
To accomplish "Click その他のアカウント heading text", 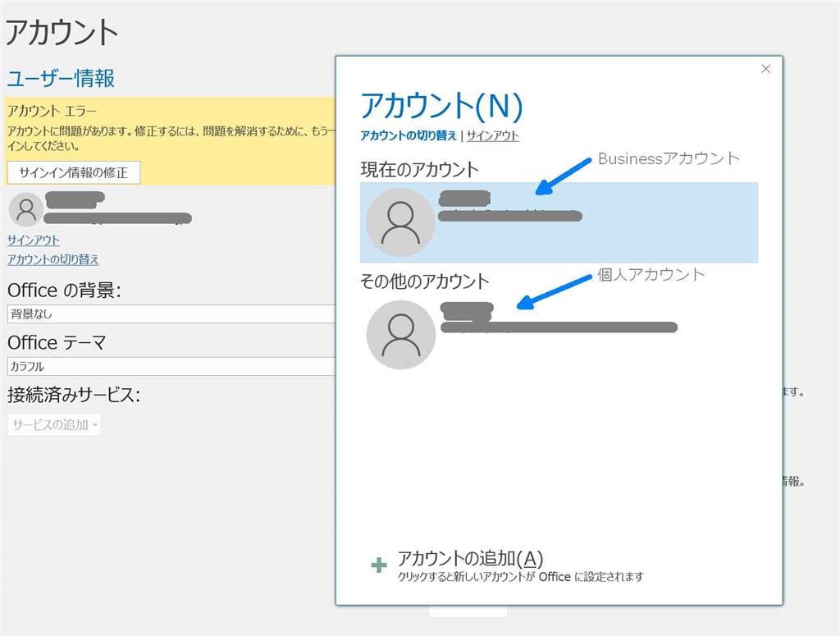I will click(424, 281).
